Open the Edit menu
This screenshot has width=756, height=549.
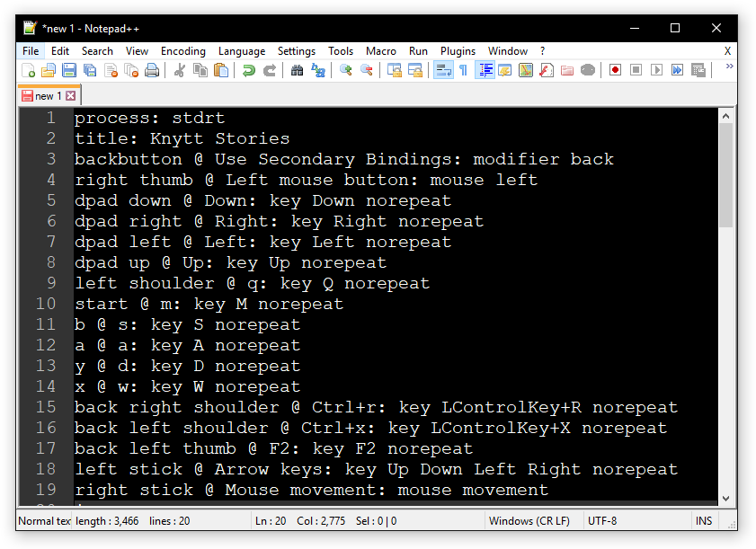tap(60, 51)
